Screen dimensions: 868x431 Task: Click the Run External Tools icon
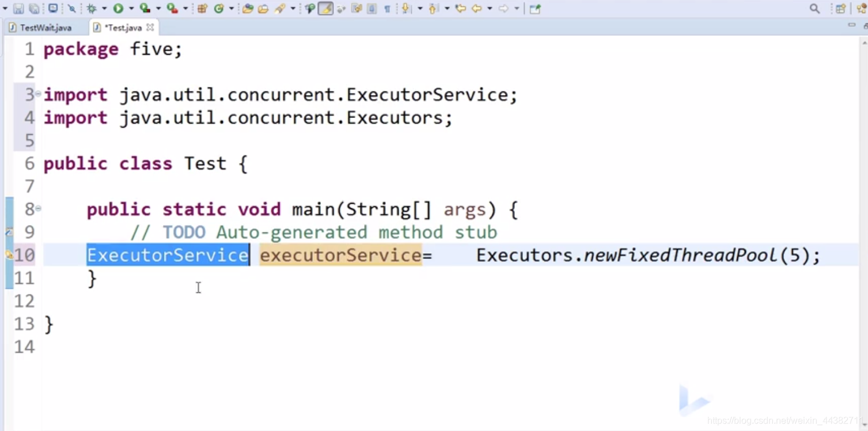click(172, 9)
